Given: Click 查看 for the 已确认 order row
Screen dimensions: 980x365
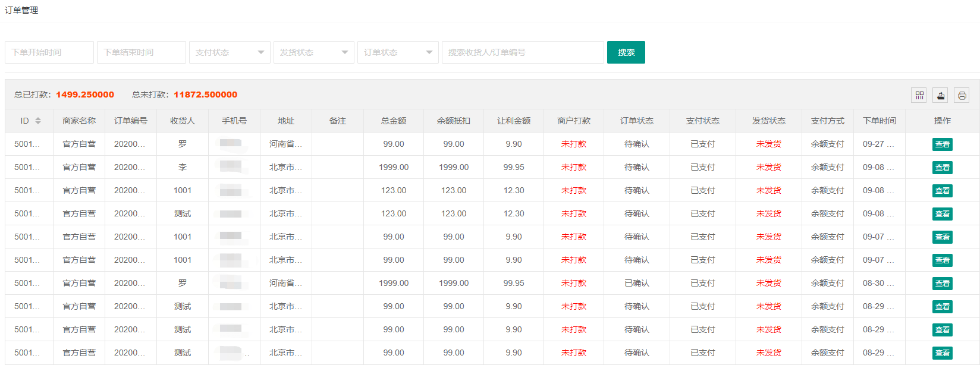Looking at the screenshot, I should 942,284.
